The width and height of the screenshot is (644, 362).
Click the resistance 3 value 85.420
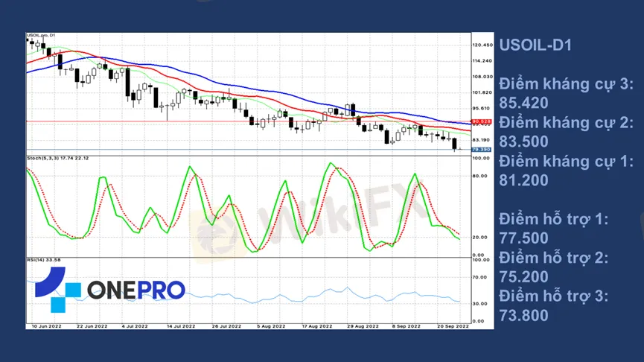point(523,103)
